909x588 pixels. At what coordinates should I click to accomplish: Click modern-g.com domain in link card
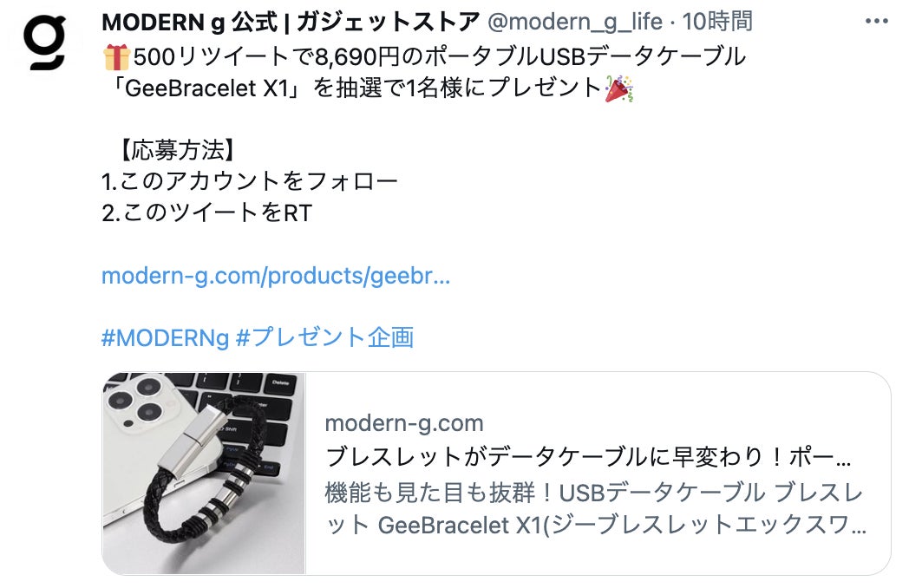[404, 423]
